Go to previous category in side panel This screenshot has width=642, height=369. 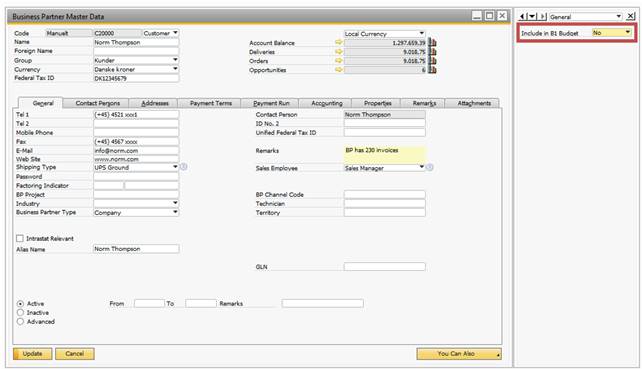(x=522, y=16)
